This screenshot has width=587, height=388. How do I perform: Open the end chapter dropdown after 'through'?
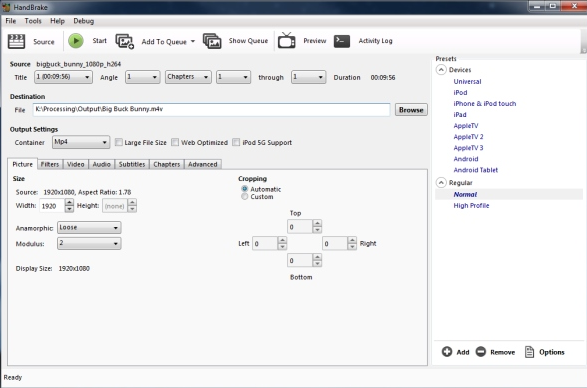click(x=308, y=77)
